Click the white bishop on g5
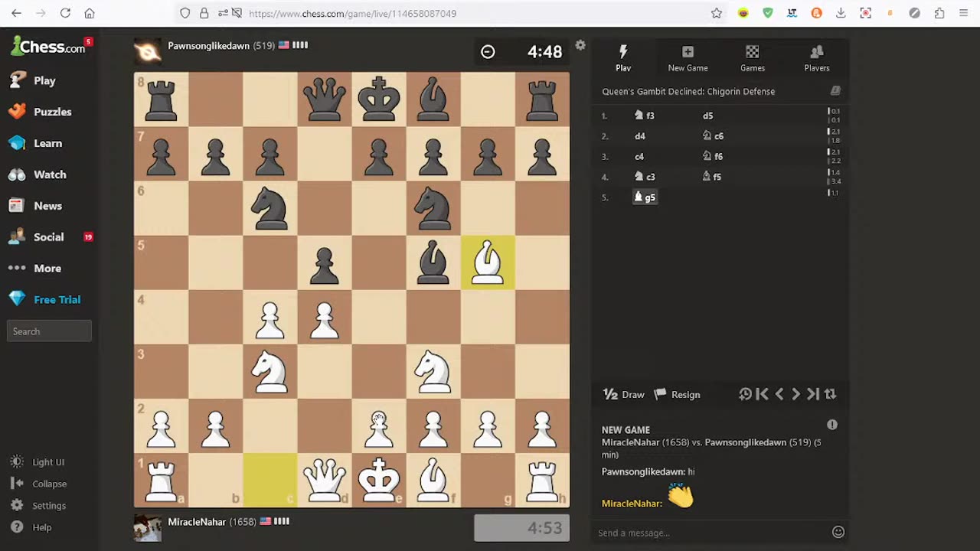This screenshot has height=551, width=980. (x=488, y=262)
